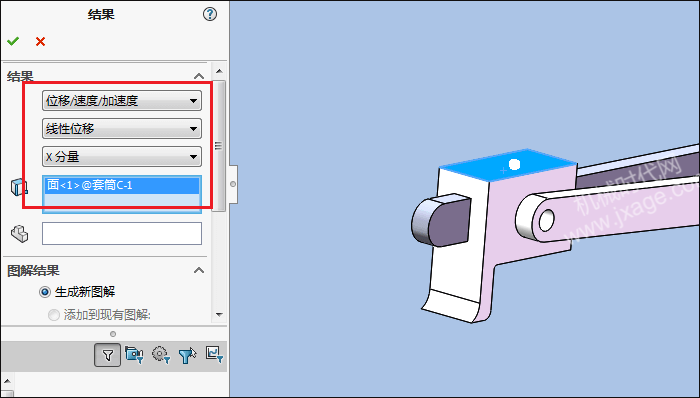Click the green checkmark to confirm

(13, 41)
